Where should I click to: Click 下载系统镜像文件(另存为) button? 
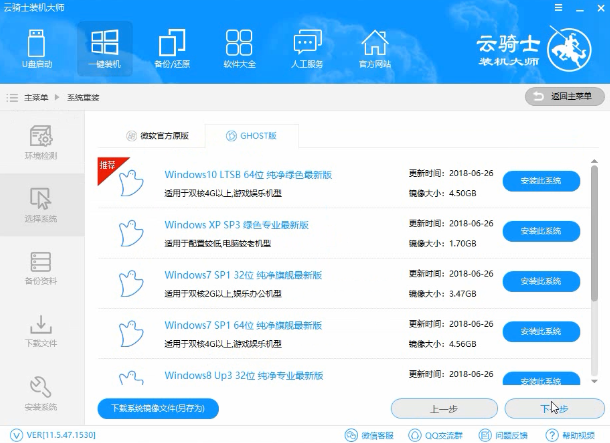(158, 408)
